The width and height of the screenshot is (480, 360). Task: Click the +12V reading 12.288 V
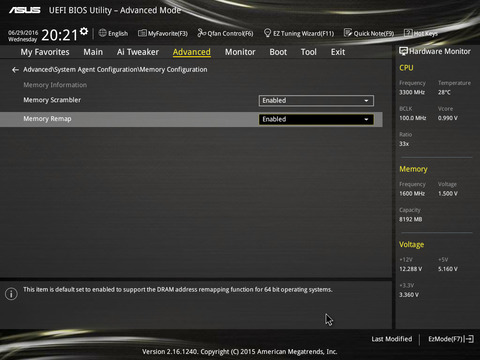pos(411,269)
